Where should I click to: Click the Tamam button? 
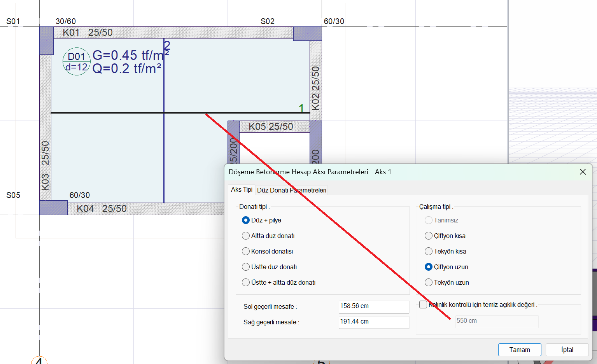(520, 350)
